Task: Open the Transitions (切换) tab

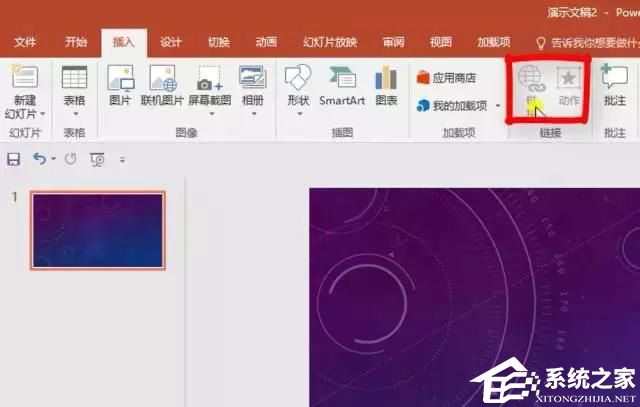Action: pos(219,42)
